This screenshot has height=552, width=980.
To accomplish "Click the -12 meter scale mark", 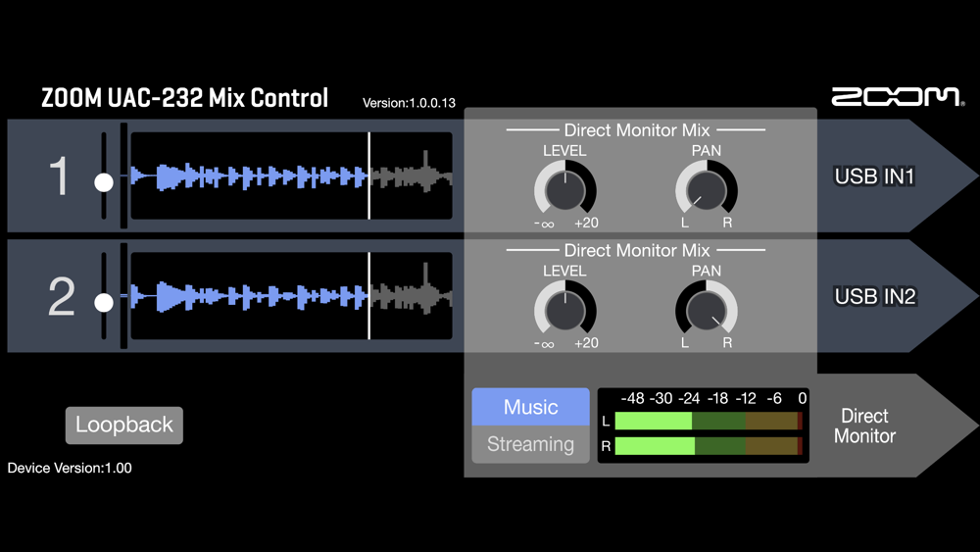I will point(746,398).
